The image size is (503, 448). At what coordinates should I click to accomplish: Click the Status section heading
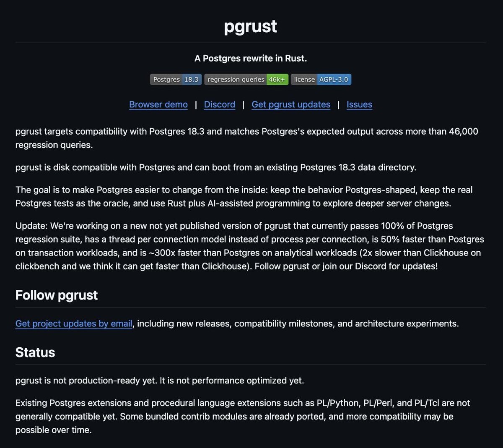click(35, 352)
